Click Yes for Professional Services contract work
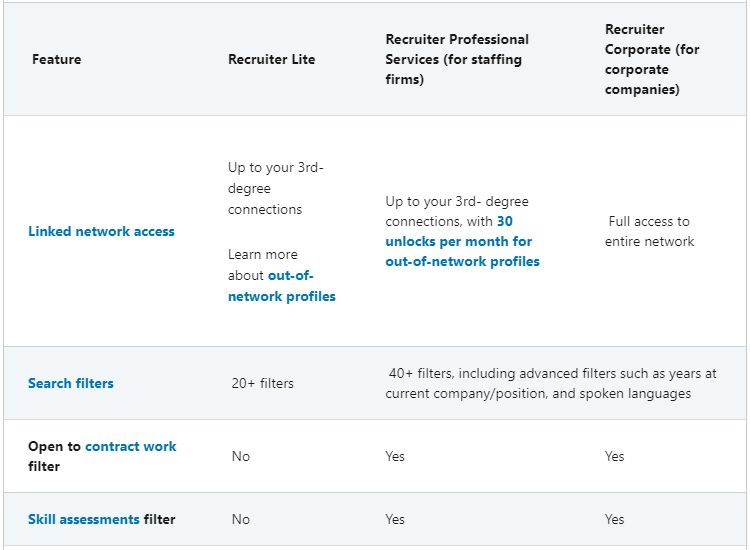Screen dimensions: 750x550 pyautogui.click(x=395, y=456)
